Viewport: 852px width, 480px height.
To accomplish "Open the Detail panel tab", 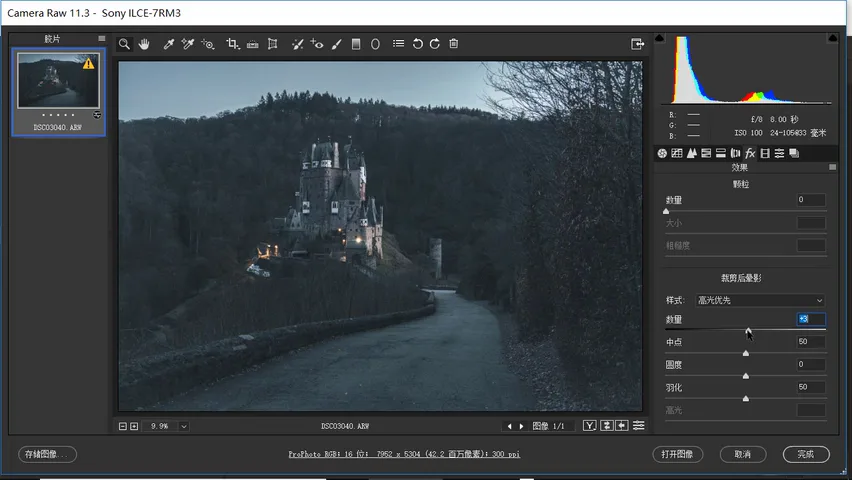I will pos(691,153).
